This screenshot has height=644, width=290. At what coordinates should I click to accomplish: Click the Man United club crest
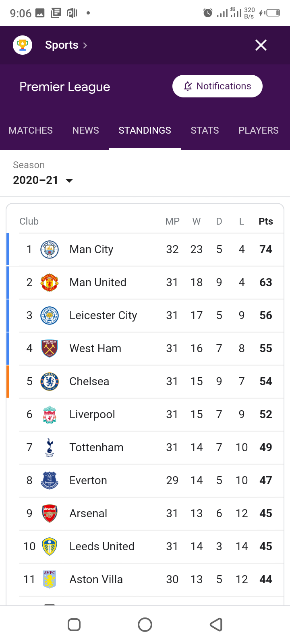point(50,283)
